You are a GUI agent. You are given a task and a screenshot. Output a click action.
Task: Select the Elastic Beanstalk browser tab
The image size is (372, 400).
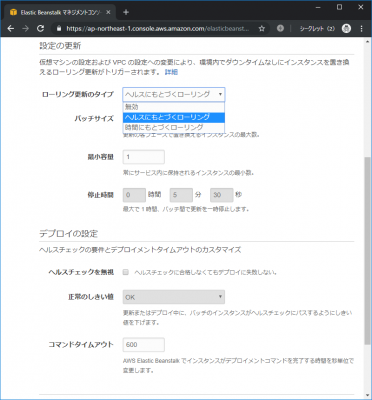pyautogui.click(x=59, y=12)
